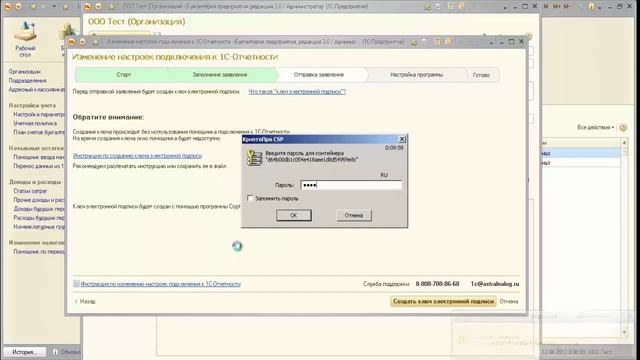
Task: Open the round info icon in the main title bar
Action: click(591, 7)
